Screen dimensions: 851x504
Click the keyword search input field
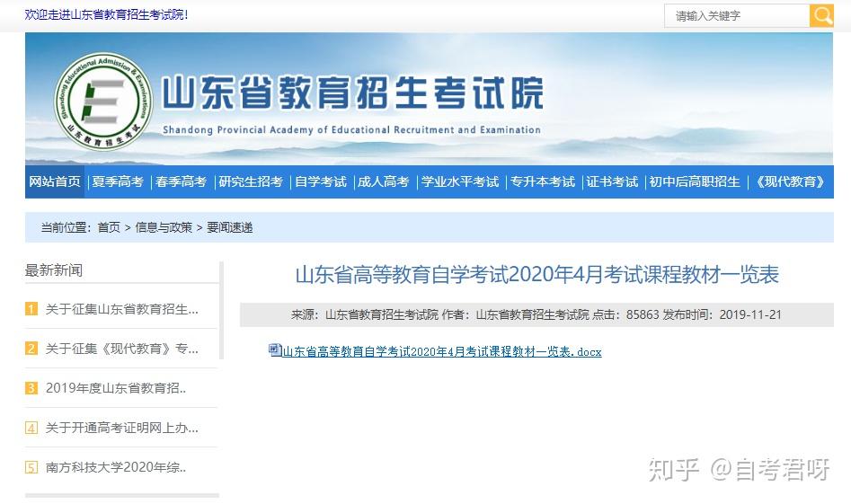(x=737, y=16)
